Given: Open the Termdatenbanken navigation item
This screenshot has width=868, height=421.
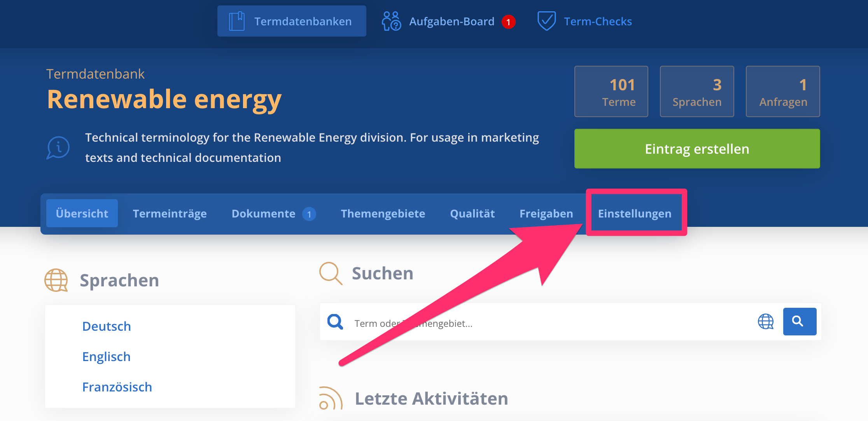Looking at the screenshot, I should click(292, 21).
